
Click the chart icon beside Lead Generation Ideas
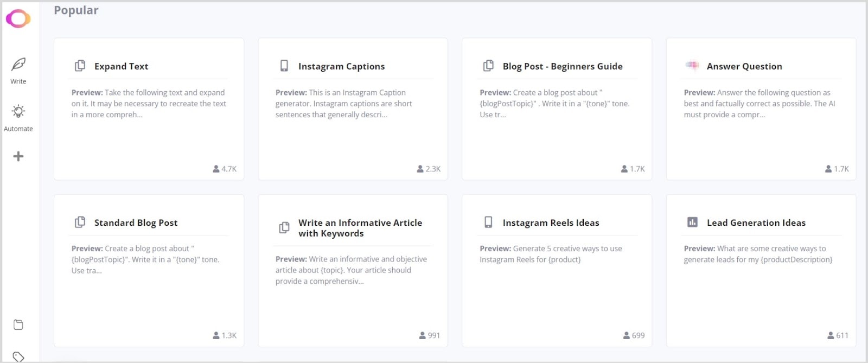tap(692, 222)
